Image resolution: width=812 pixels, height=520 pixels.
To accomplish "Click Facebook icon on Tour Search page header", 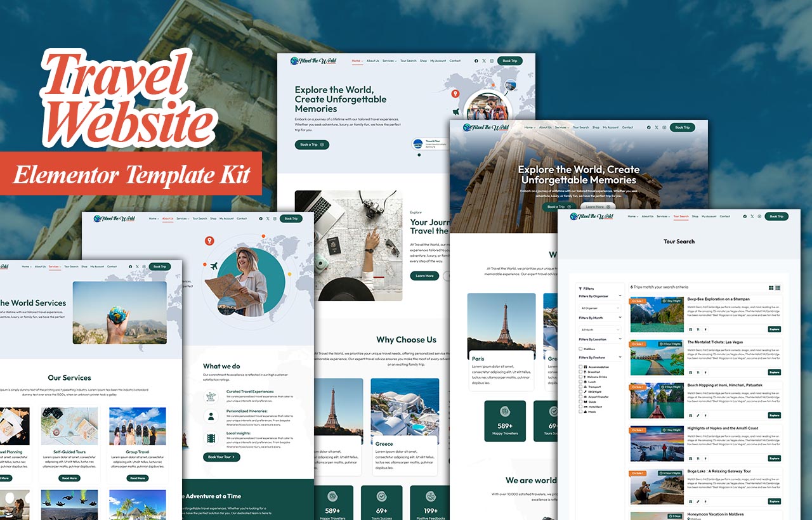I will 746,216.
